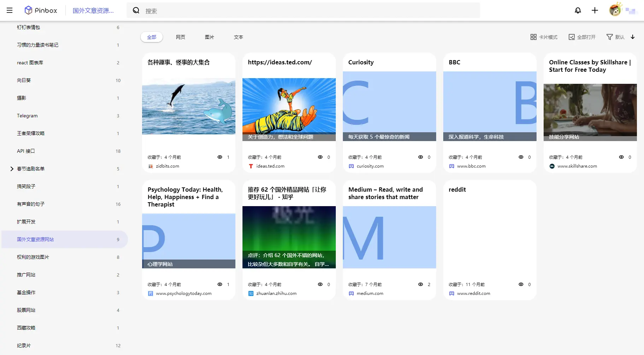
Task: Open the 钉钉表情包 collection
Action: pyautogui.click(x=64, y=27)
